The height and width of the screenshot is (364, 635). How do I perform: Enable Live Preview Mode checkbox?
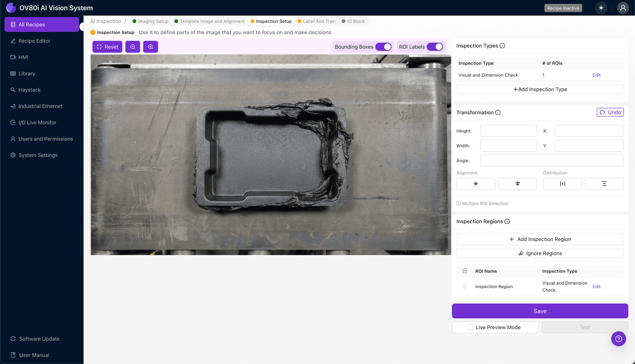point(469,327)
